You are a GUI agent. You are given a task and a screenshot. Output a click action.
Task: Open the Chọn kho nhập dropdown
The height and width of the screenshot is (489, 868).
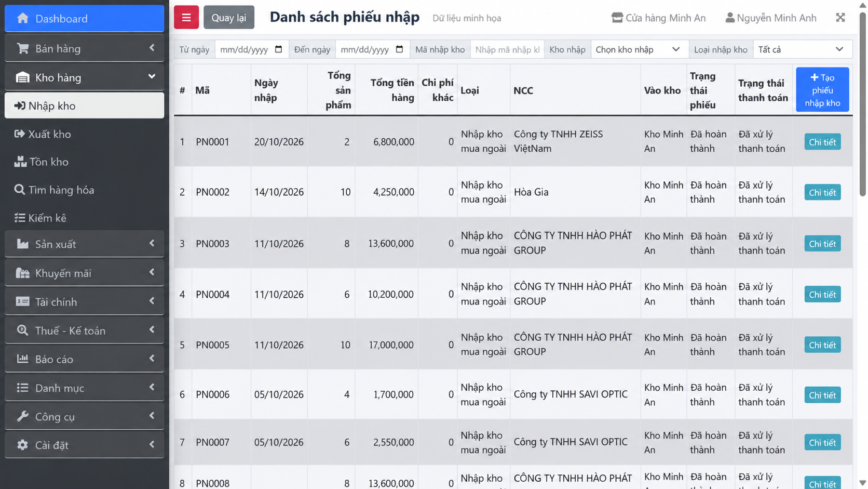point(640,49)
